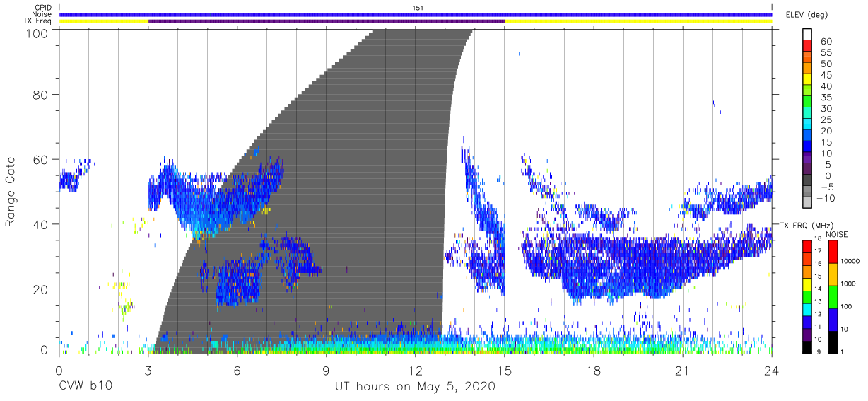Viewport: 868px width, 401px height.
Task: Click the 'CVW b10' radar beam label
Action: [85, 387]
